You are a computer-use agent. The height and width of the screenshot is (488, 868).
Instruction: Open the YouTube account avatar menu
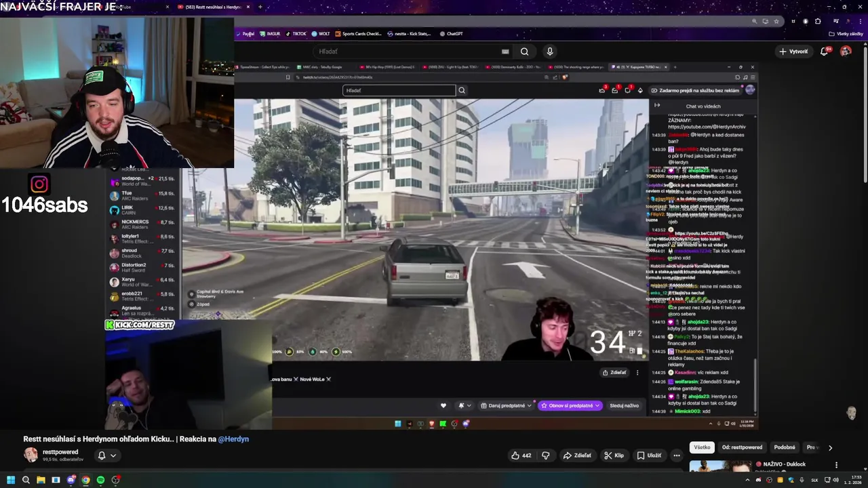coord(846,52)
